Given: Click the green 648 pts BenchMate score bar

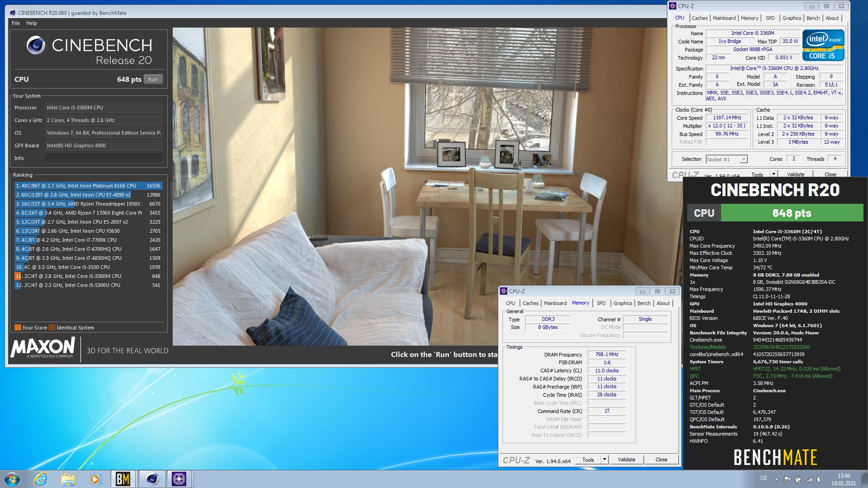Looking at the screenshot, I should coord(792,213).
